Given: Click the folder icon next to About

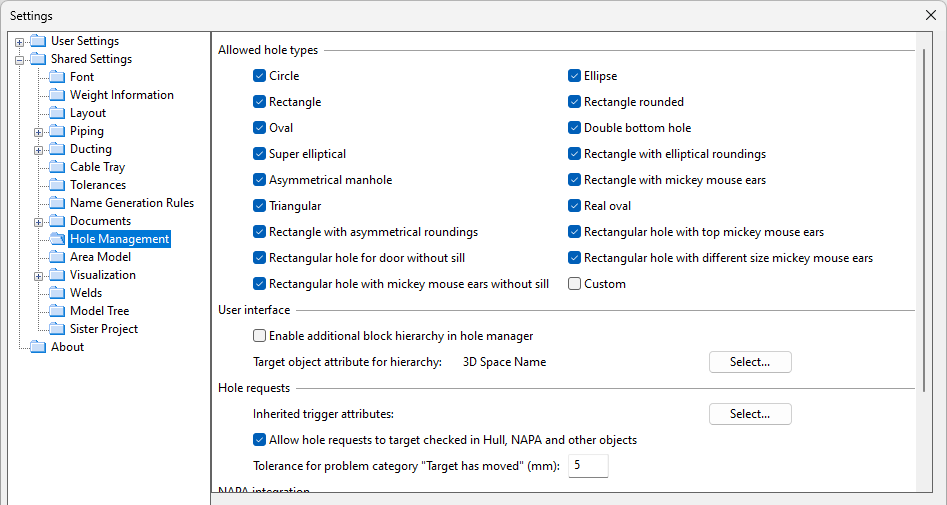Looking at the screenshot, I should [x=38, y=347].
